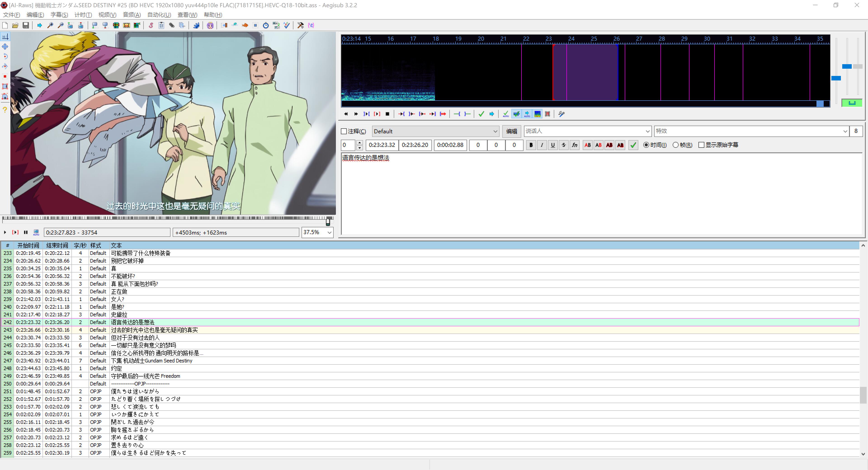Select the Clip subtitles to rectangle tool
The image size is (868, 470).
tap(5, 87)
